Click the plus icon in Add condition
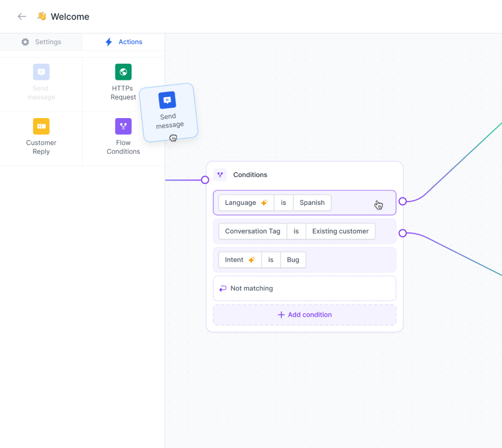 click(x=281, y=315)
